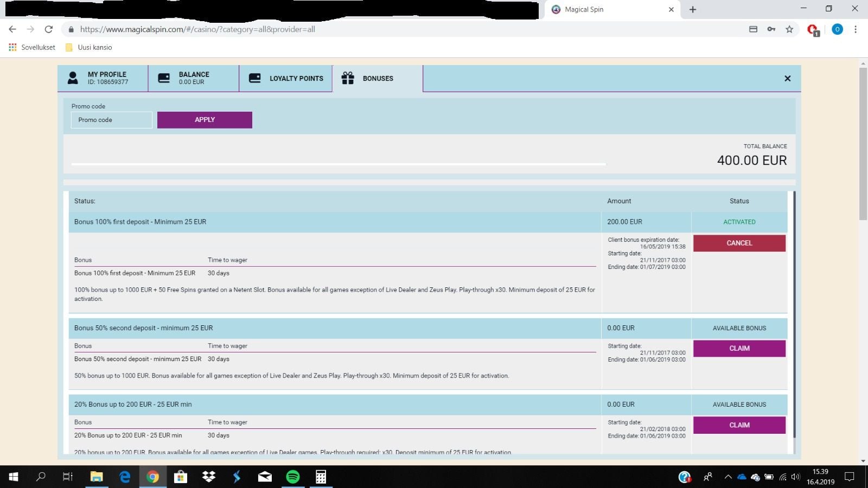The image size is (868, 488).
Task: Open the Windows Start menu
Action: coord(14,477)
